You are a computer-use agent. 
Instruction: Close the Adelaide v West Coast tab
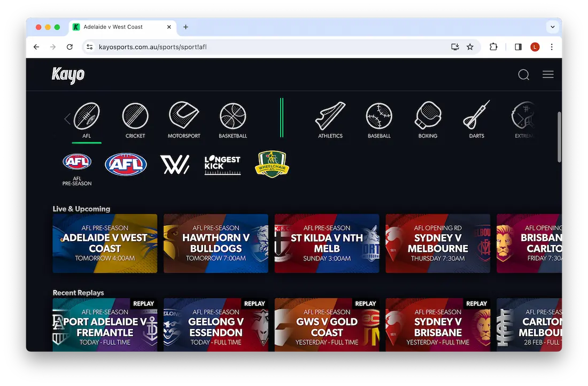pyautogui.click(x=169, y=27)
